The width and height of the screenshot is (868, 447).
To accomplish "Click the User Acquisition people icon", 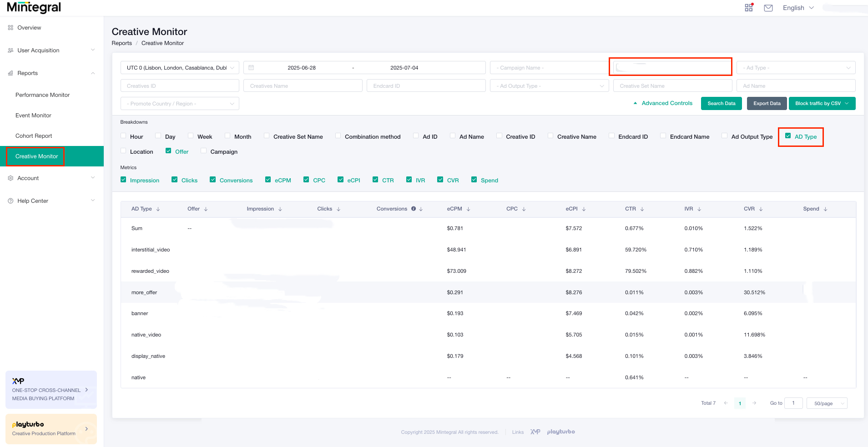I will [10, 50].
